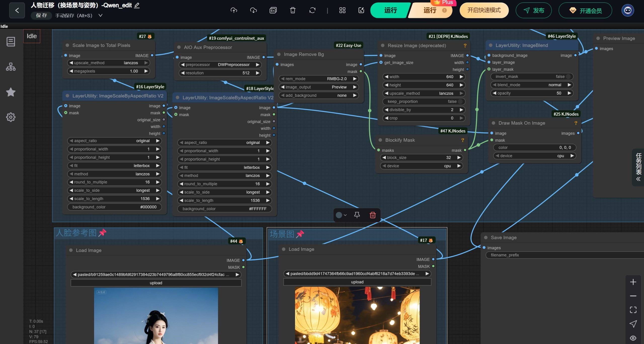Toggle keep_proportion in Resize Image node
The width and height of the screenshot is (644, 344).
click(x=460, y=101)
